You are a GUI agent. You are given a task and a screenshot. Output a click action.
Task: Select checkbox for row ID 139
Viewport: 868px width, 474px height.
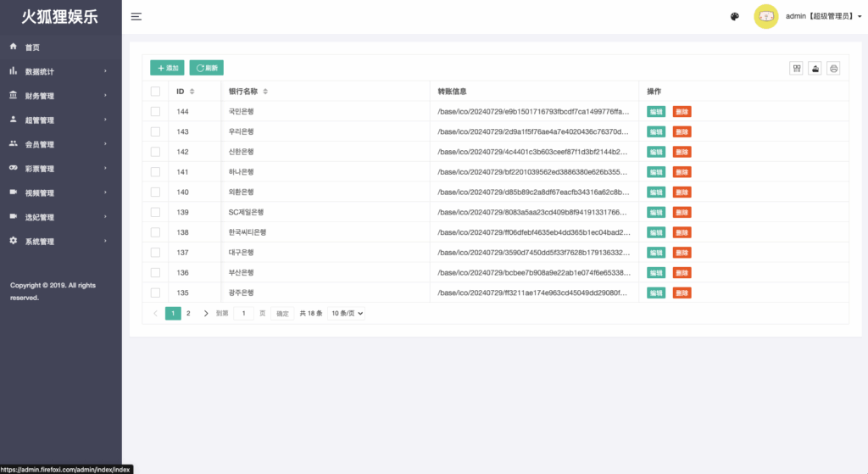[x=155, y=212]
